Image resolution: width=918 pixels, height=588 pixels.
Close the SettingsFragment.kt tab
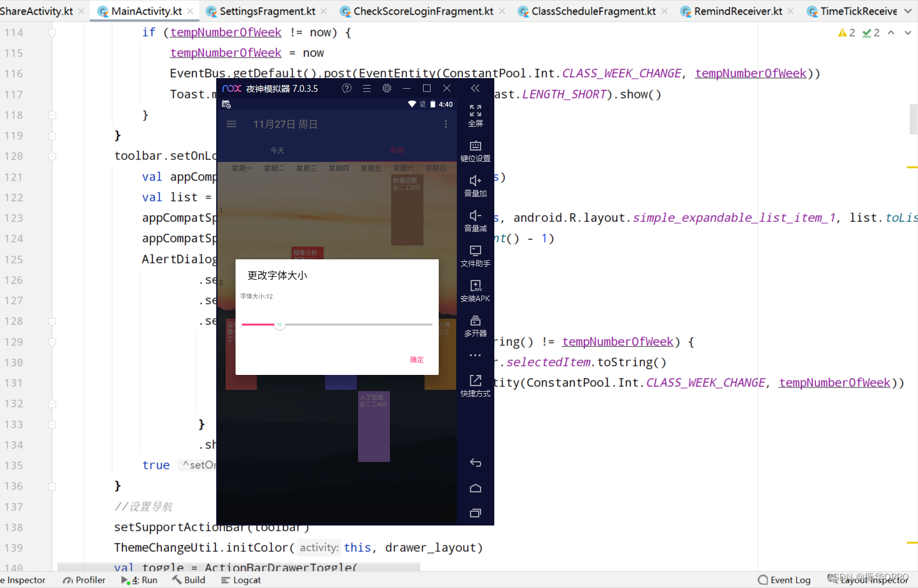pyautogui.click(x=324, y=11)
